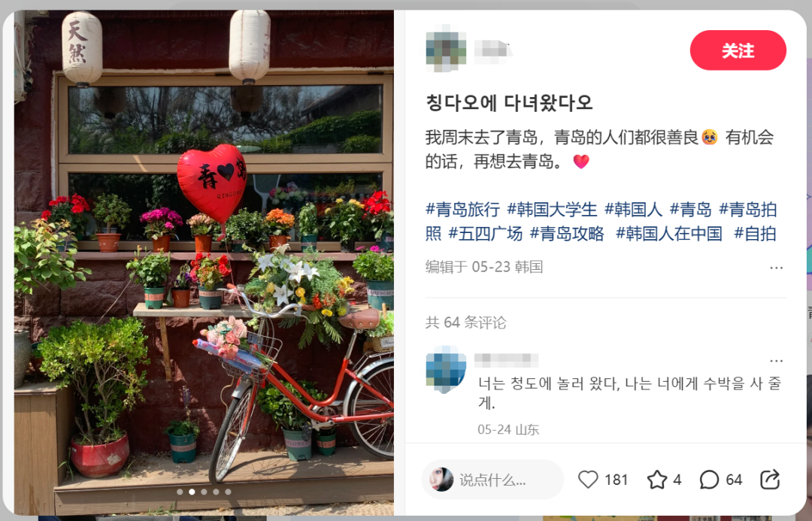
Task: Click the red 关注 follow button
Action: click(x=738, y=50)
